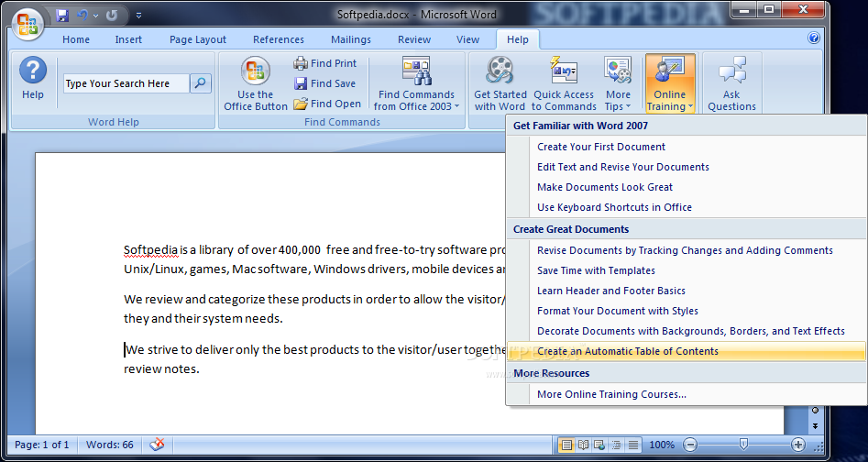The width and height of the screenshot is (868, 462).
Task: Open Word Help blue question icon top-right
Action: click(814, 38)
